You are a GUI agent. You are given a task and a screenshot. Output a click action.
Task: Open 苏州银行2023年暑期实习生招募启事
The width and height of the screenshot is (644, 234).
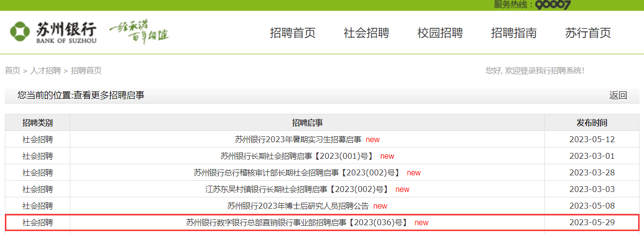point(298,139)
